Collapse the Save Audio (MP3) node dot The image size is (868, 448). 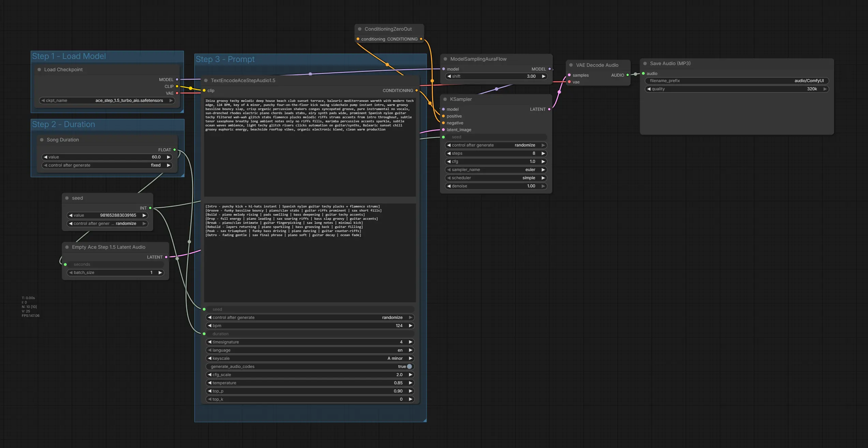[x=645, y=63]
